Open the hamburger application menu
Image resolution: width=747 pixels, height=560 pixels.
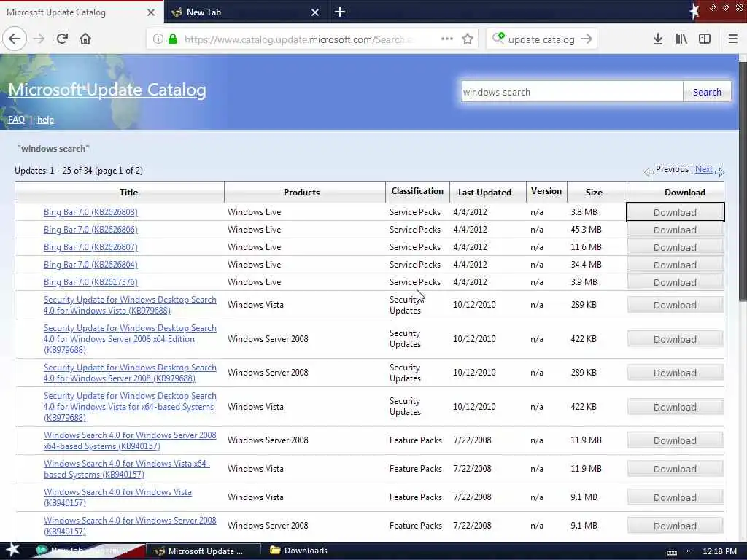pos(732,39)
